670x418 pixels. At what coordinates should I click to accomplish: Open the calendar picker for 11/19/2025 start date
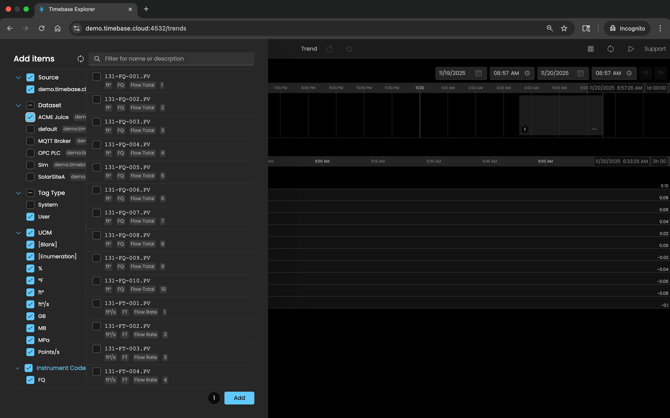tap(478, 73)
